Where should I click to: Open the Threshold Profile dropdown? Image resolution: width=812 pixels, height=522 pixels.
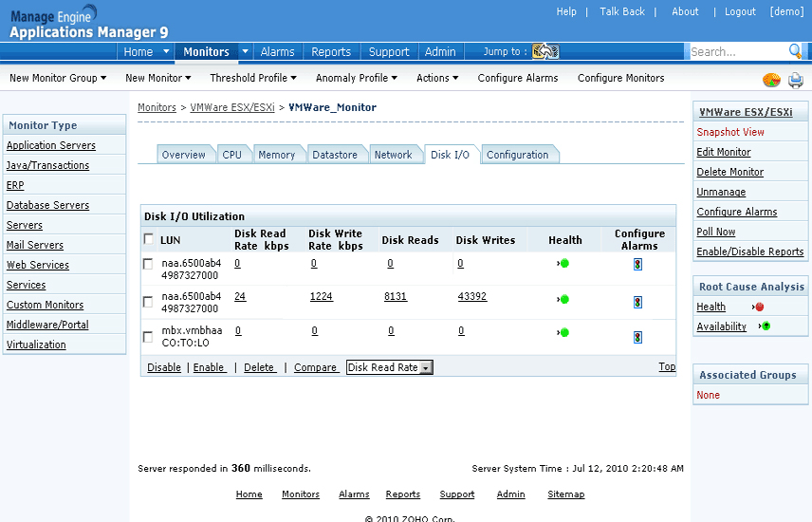253,78
